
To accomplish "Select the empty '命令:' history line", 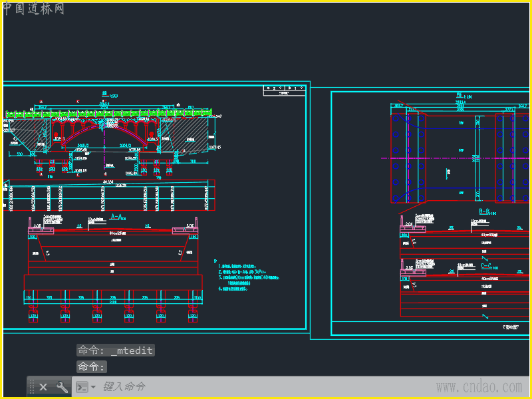I will [92, 367].
